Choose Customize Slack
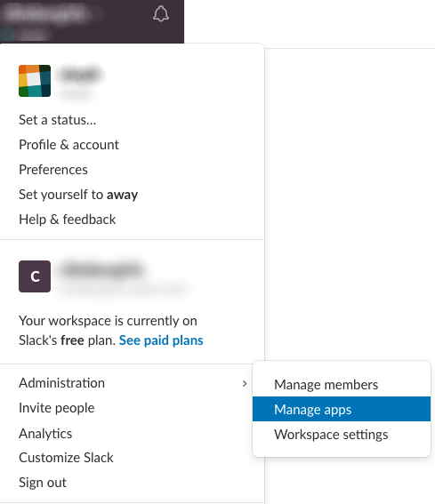Viewport: 435px width, 504px height. [x=66, y=458]
